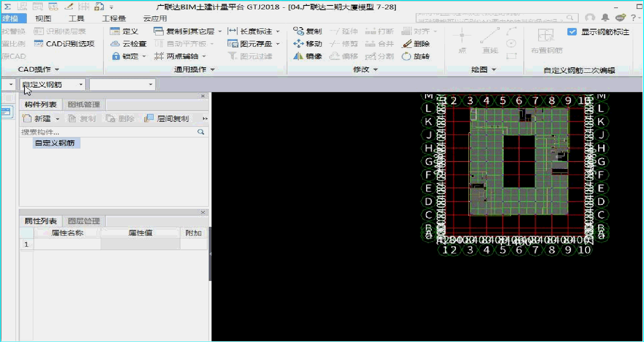Expand the 修改 group arrow
Screen dimensions: 644x342
376,70
